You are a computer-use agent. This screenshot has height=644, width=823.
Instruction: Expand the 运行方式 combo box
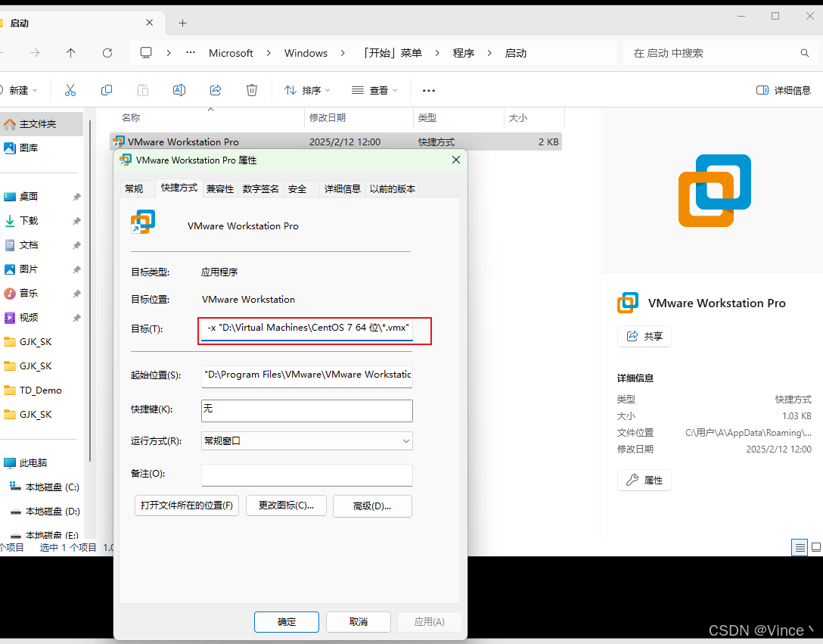(x=307, y=440)
